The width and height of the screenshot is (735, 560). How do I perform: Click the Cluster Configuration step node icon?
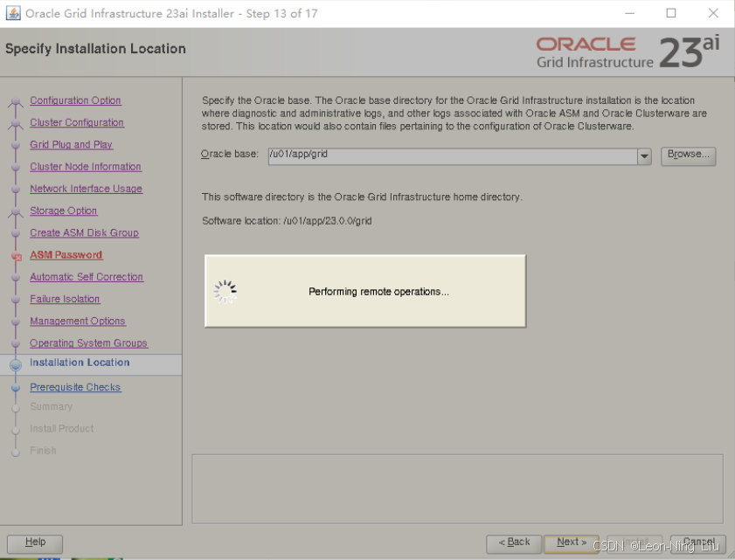pos(16,123)
